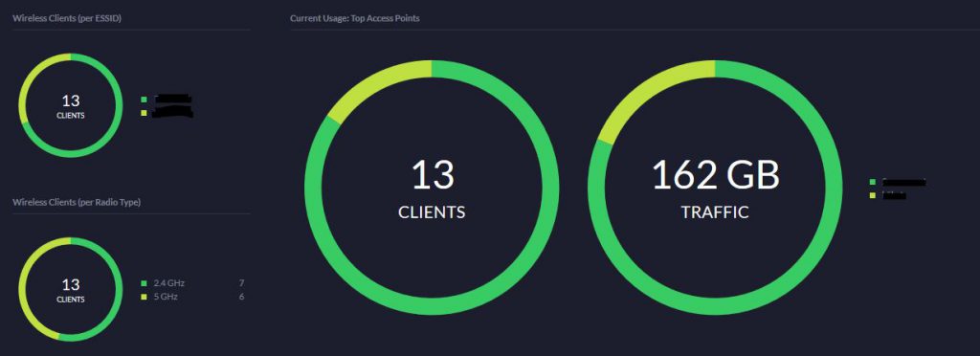Click Wireless Clients (per ESSID) heading
Image resolution: width=980 pixels, height=356 pixels.
[67, 19]
